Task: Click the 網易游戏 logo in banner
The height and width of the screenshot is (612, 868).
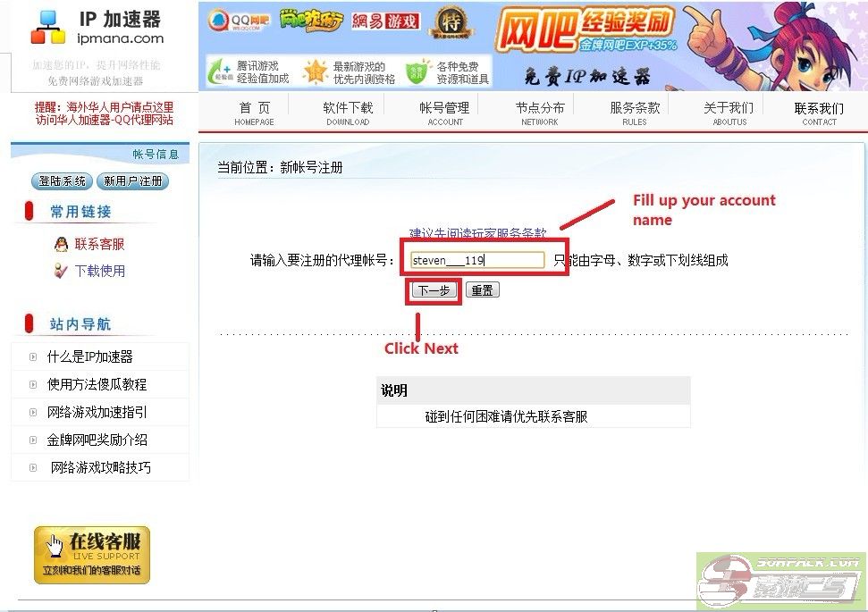Action: tap(385, 21)
